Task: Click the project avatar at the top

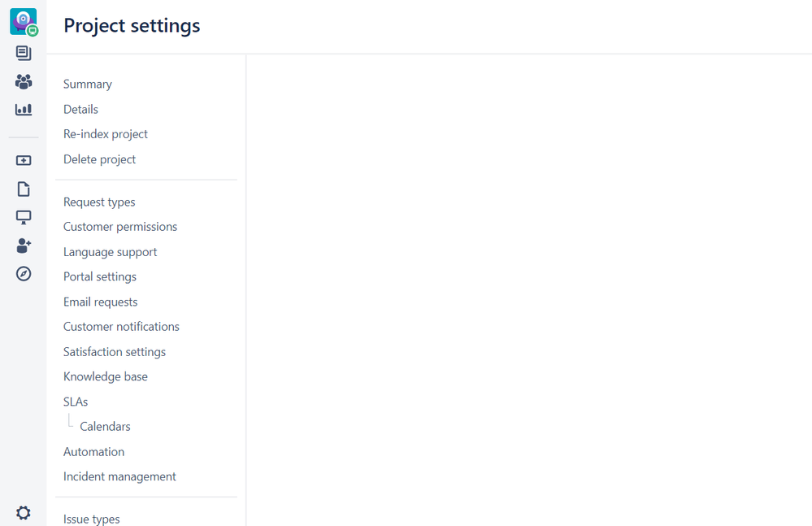Action: (x=22, y=21)
